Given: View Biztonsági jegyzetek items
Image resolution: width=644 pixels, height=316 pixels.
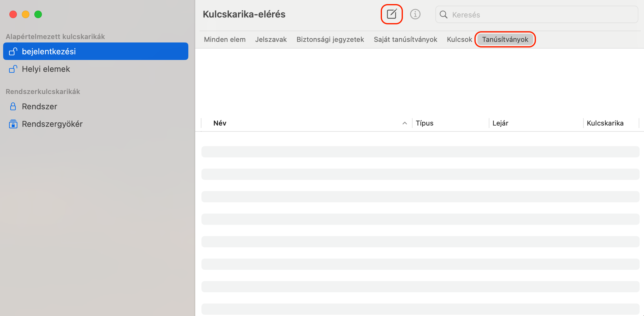Looking at the screenshot, I should (x=330, y=39).
